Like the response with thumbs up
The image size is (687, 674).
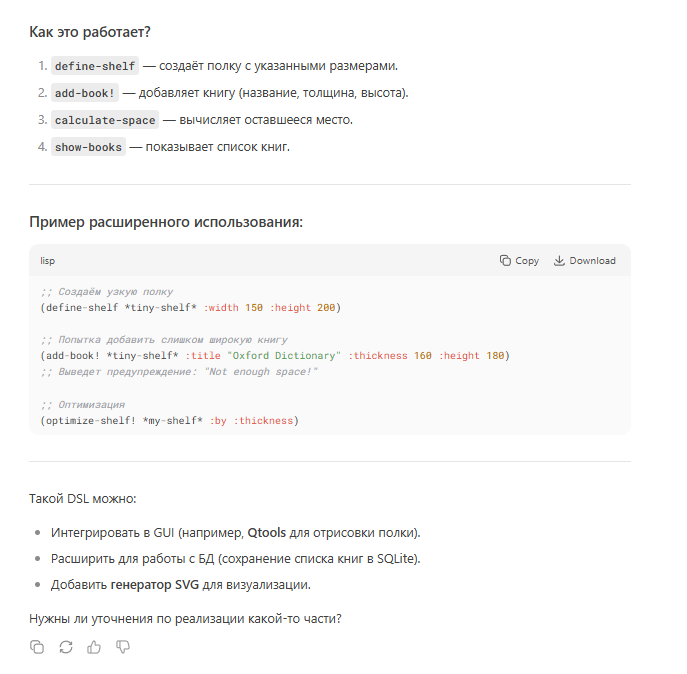coord(95,647)
